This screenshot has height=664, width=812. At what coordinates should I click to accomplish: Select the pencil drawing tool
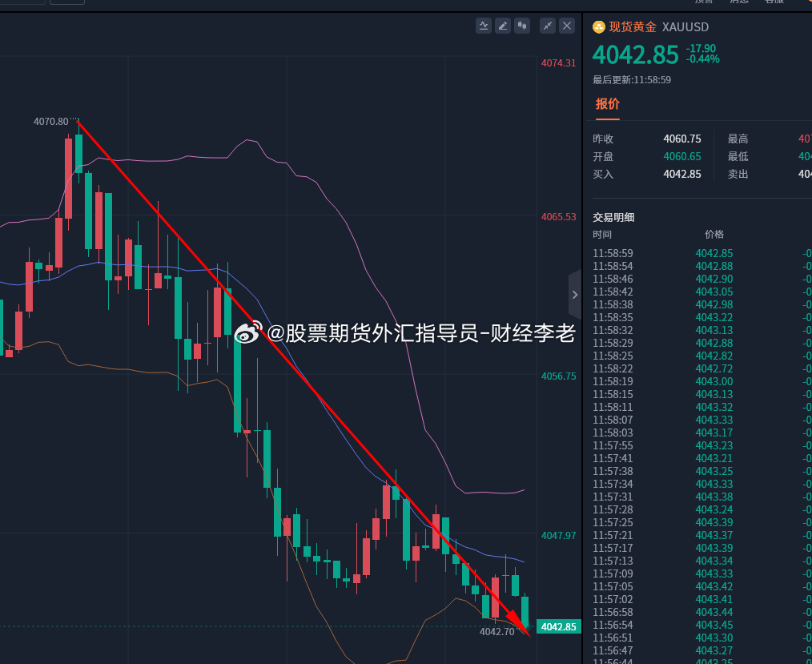coord(503,26)
